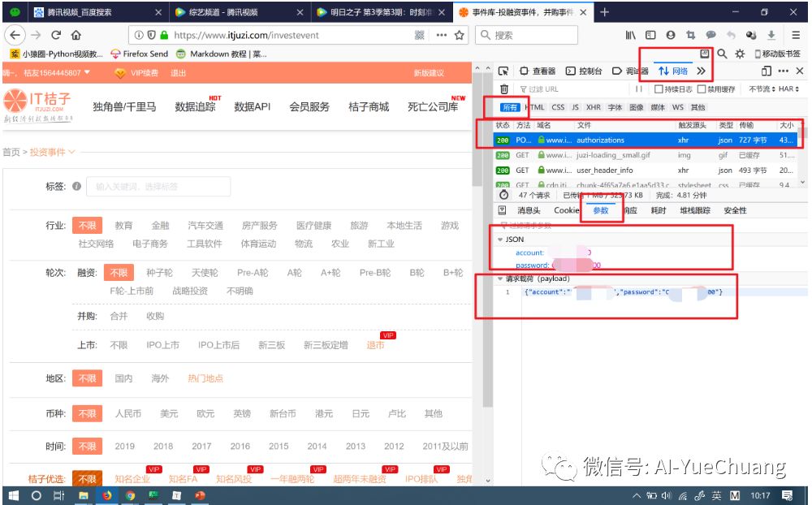This screenshot has height=505, width=812.
Task: Select the 教育 industry filter
Action: [123, 226]
